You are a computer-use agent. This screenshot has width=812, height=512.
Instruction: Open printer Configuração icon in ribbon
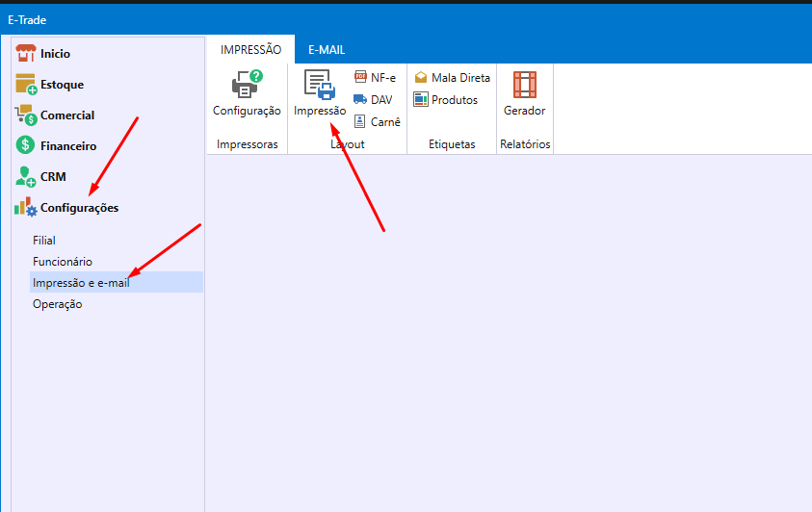247,86
